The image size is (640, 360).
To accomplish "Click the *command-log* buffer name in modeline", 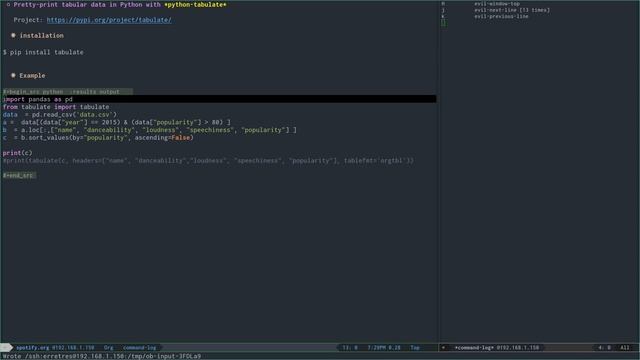I will click(474, 348).
